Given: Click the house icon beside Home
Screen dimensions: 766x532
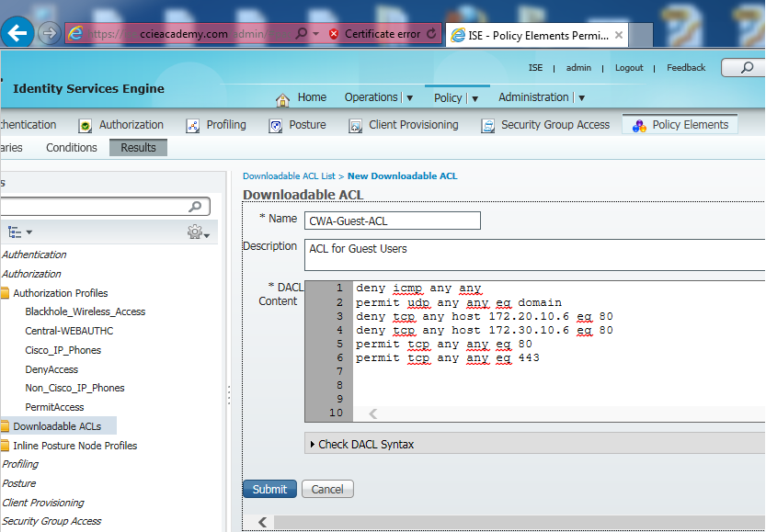Looking at the screenshot, I should [283, 96].
